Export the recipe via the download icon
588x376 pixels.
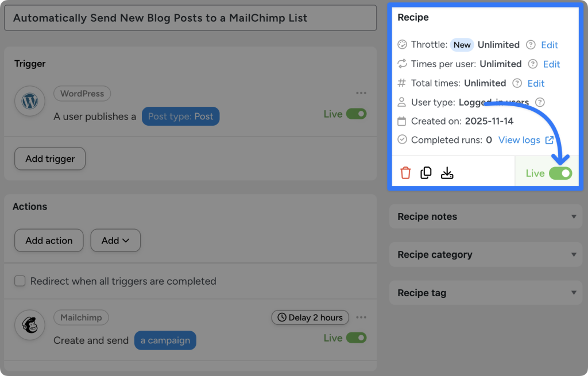click(447, 172)
